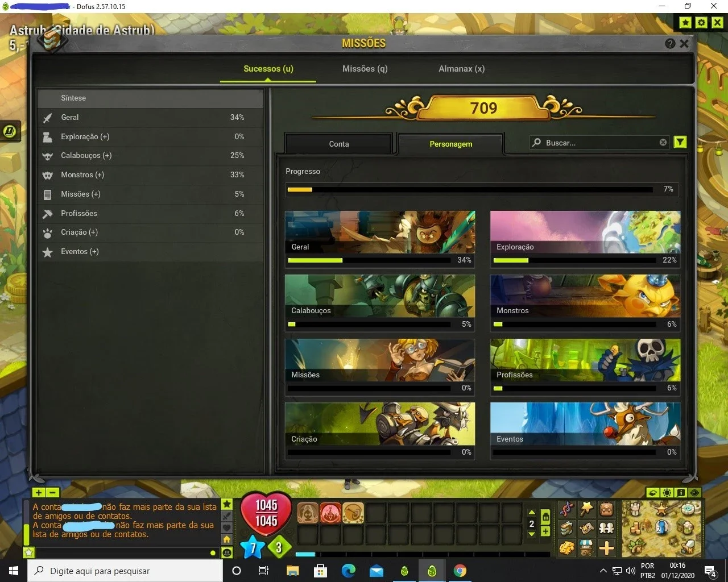Click the star icon left of chat input
This screenshot has width=728, height=582.
click(29, 552)
